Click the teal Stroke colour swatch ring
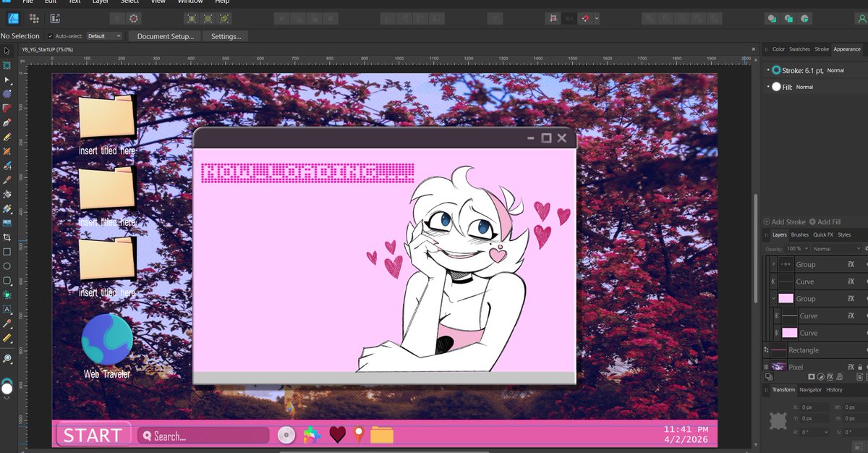This screenshot has width=868, height=453. click(x=776, y=70)
